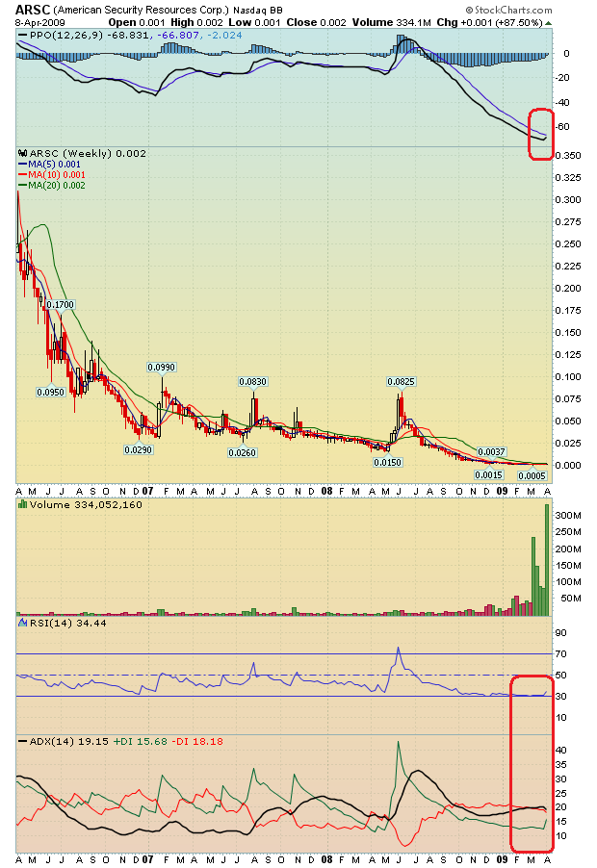The height and width of the screenshot is (868, 597).
Task: Click the Volume 334.1M header value
Action: click(392, 23)
